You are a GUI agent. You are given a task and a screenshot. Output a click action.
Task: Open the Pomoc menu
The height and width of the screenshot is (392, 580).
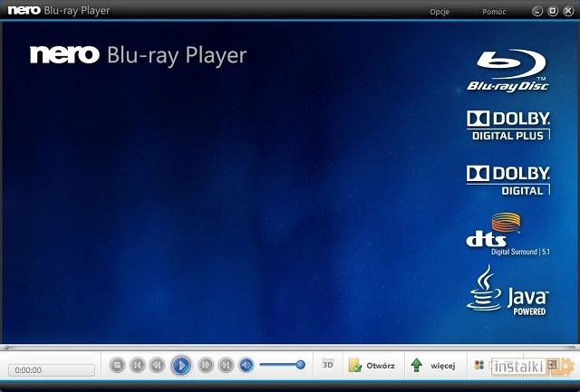(493, 11)
